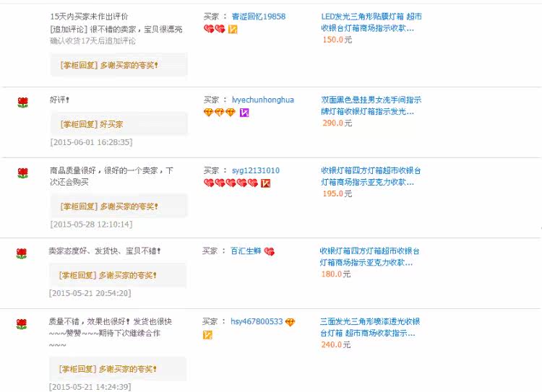
Task: Click the heart credit icon next to 百汇生鲜
Action: (270, 251)
